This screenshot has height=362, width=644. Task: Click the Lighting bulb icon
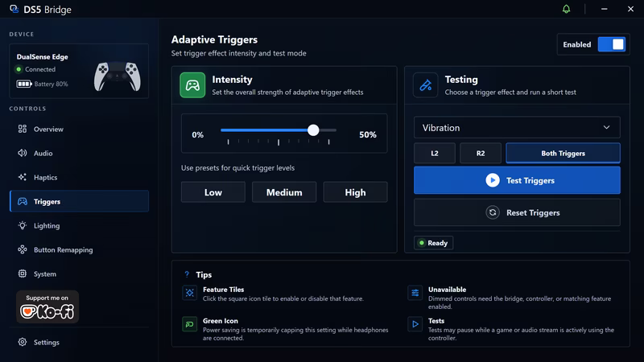tap(23, 225)
